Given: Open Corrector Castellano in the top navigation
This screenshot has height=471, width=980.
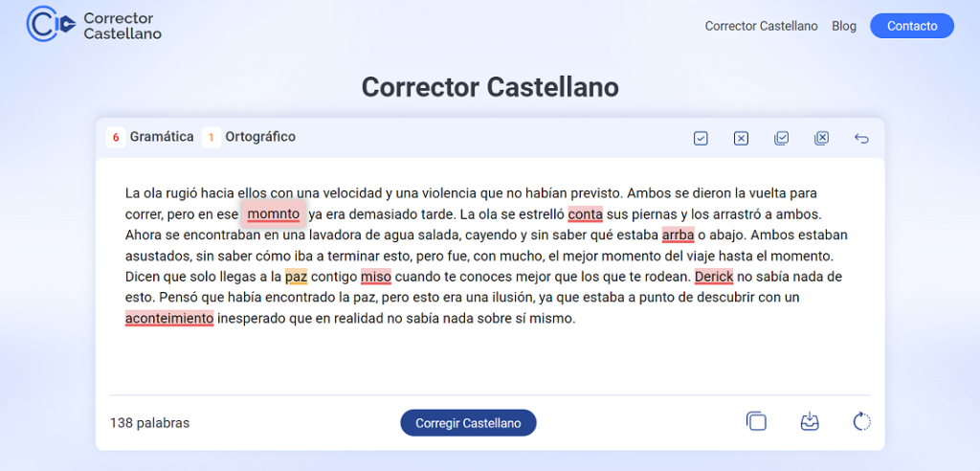Looking at the screenshot, I should point(761,26).
